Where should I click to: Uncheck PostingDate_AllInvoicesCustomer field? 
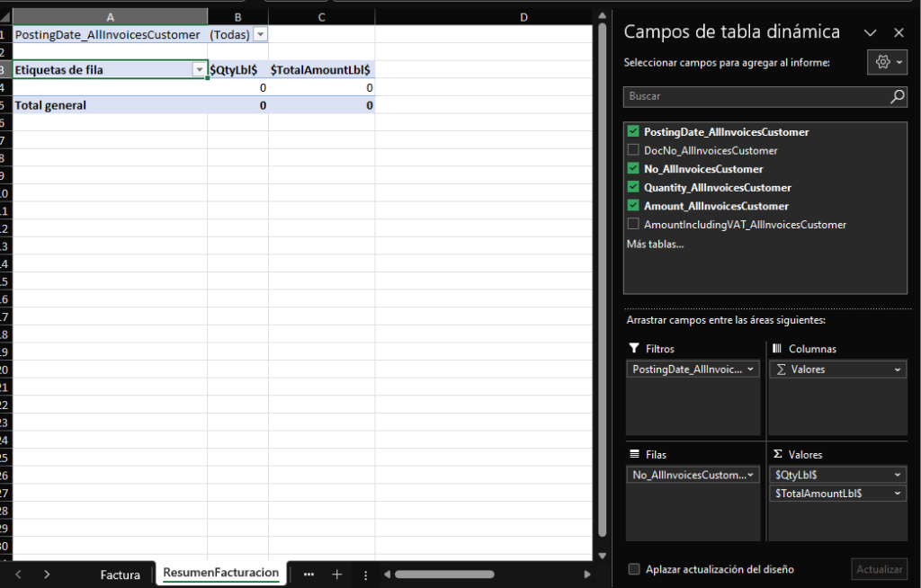pyautogui.click(x=632, y=131)
